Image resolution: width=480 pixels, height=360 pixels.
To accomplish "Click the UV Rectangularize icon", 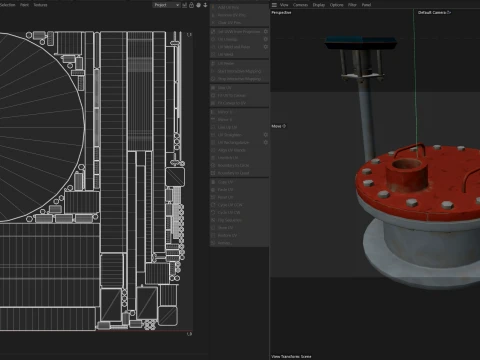I will tap(213, 143).
